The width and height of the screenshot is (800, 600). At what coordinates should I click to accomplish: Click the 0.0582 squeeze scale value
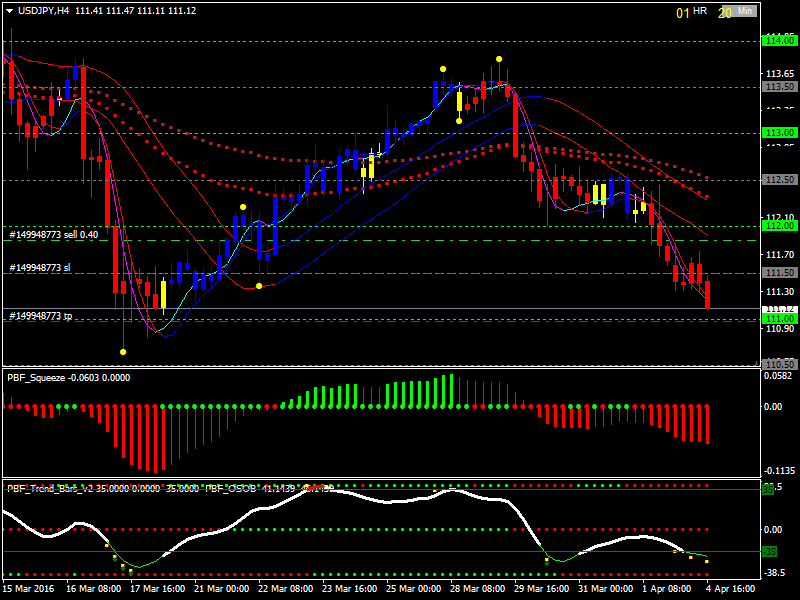pos(778,376)
